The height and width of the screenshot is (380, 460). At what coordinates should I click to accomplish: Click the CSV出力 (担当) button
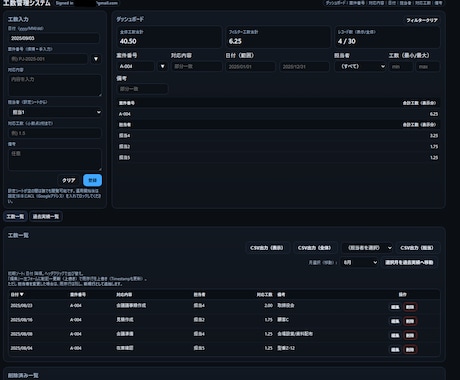tap(417, 248)
